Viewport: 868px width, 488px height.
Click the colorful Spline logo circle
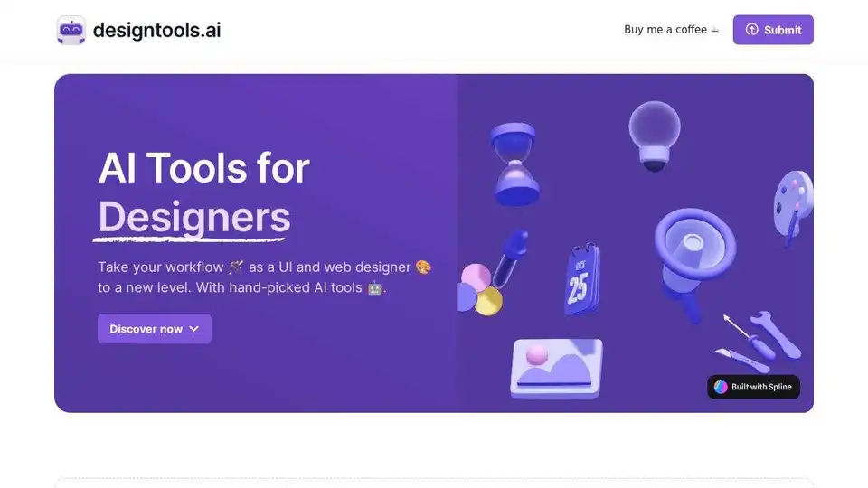tap(721, 387)
